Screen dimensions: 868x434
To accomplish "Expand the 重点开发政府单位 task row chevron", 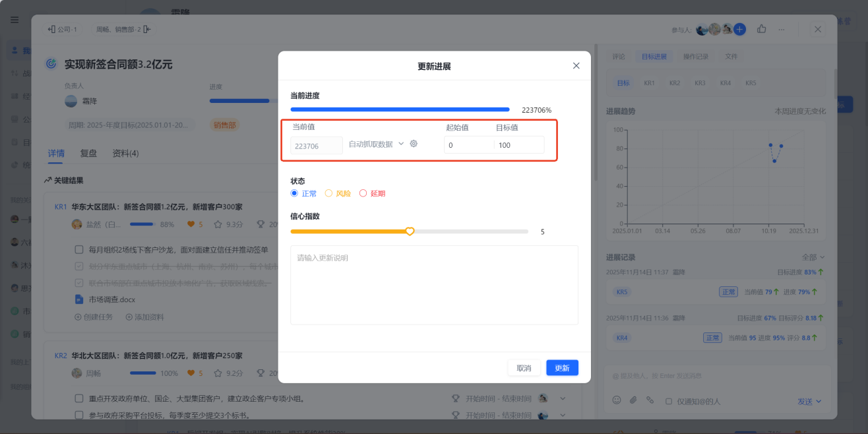I will click(563, 398).
